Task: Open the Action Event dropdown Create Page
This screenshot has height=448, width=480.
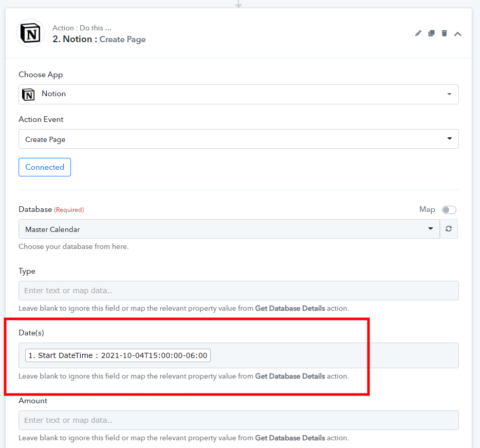Action: pos(238,139)
